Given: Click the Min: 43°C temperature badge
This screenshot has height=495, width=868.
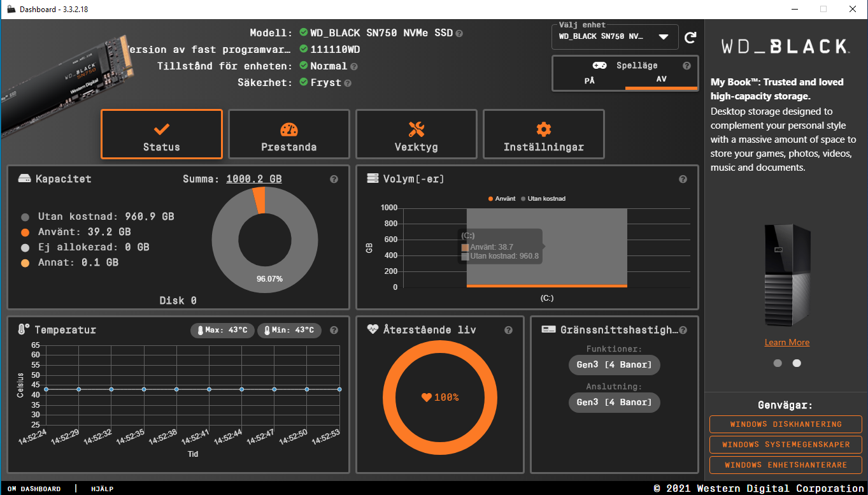Looking at the screenshot, I should coord(289,331).
